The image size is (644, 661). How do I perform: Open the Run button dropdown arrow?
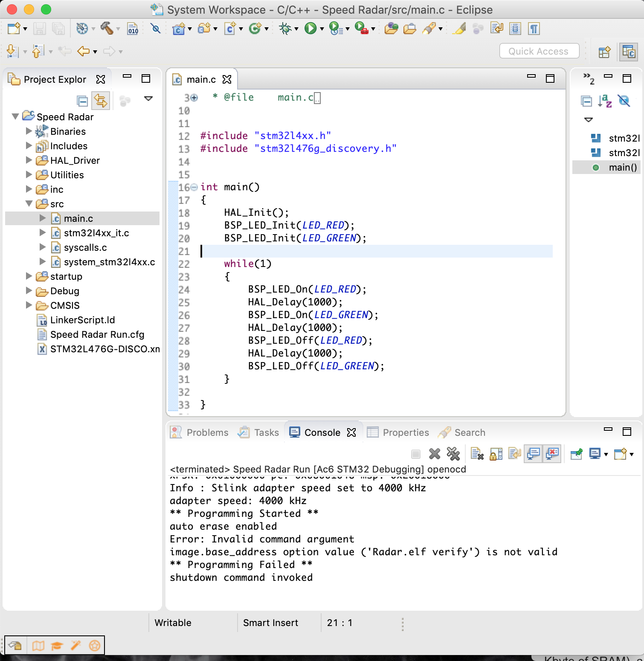click(322, 29)
